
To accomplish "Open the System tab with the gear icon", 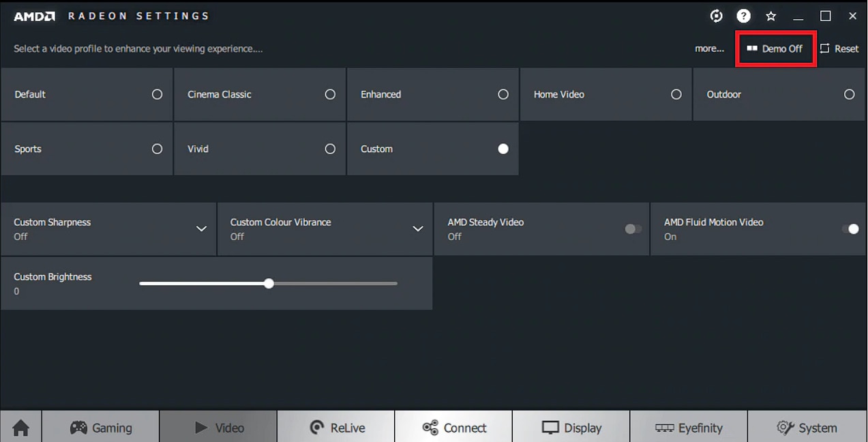I will pos(807,427).
